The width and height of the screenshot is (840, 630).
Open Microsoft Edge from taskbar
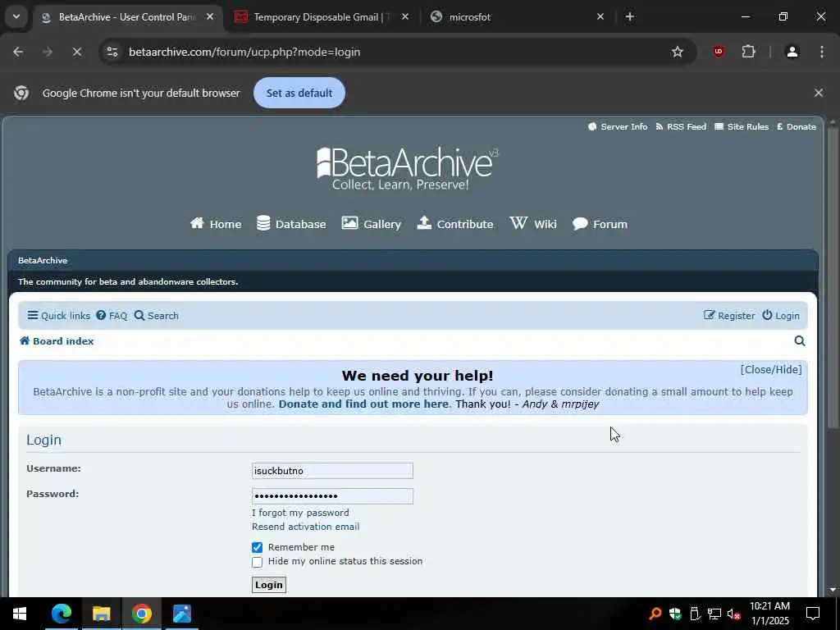click(61, 614)
